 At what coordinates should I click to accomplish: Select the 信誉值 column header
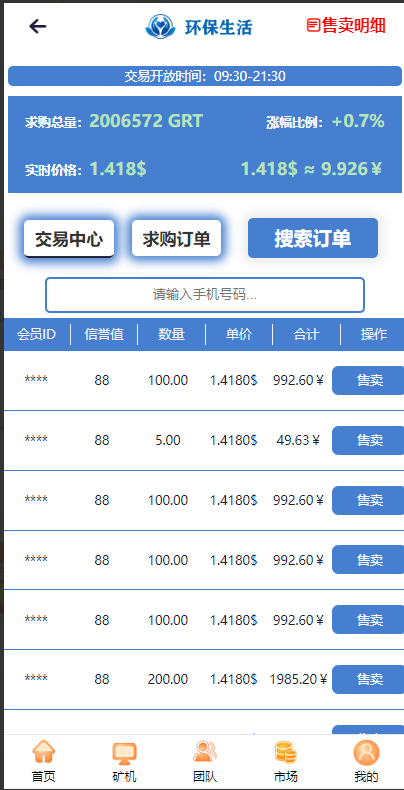[104, 334]
